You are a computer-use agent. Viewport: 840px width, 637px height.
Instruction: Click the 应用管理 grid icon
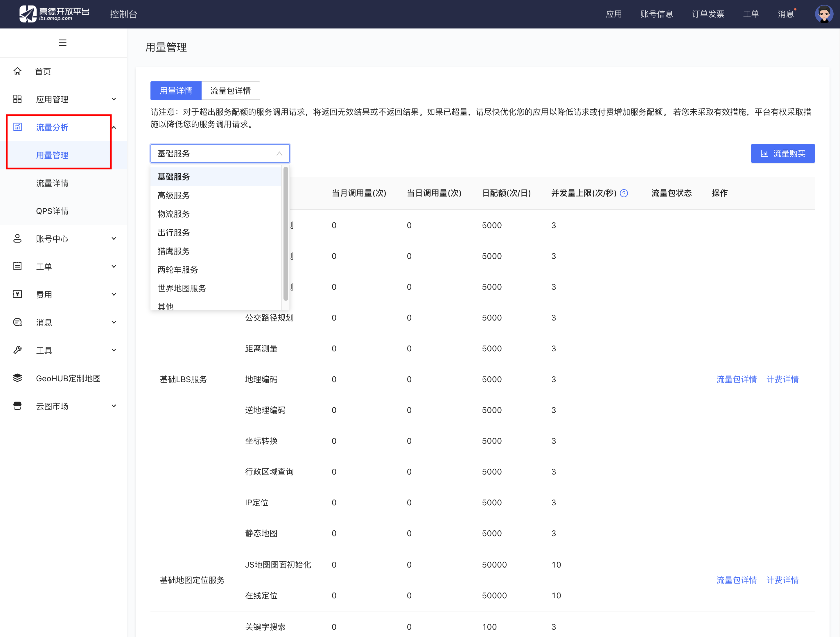click(17, 99)
